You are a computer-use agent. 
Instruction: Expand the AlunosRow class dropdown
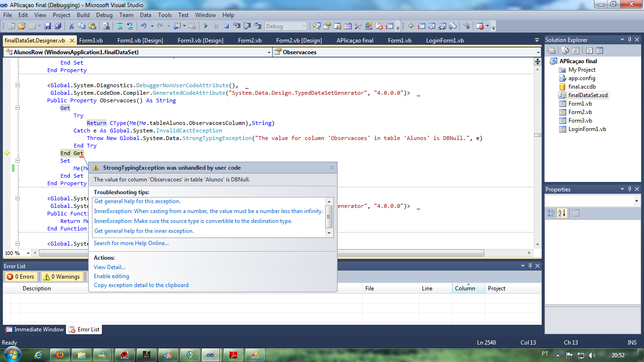pos(269,52)
